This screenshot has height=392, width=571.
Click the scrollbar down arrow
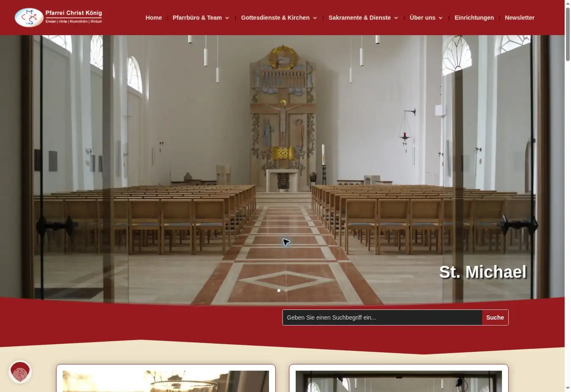point(568,388)
